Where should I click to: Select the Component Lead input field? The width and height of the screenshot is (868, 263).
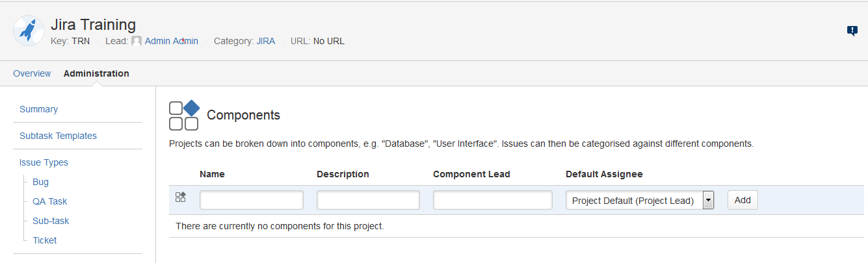point(493,200)
